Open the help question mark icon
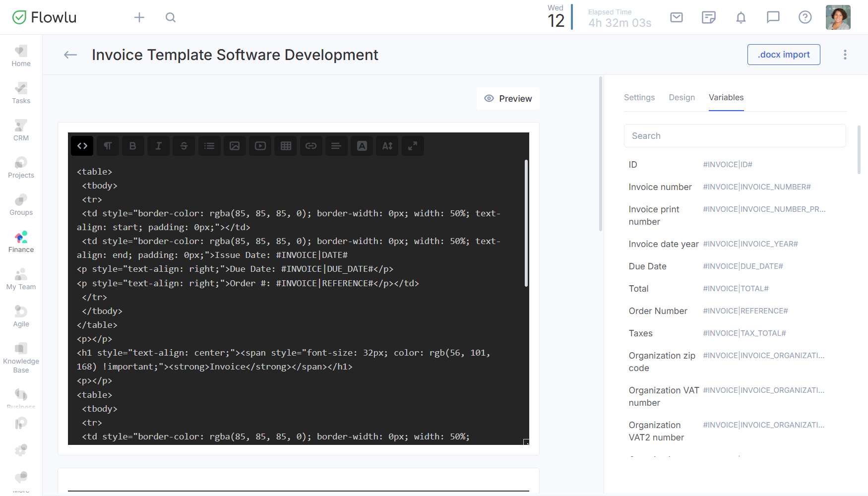The height and width of the screenshot is (496, 868). pos(805,17)
